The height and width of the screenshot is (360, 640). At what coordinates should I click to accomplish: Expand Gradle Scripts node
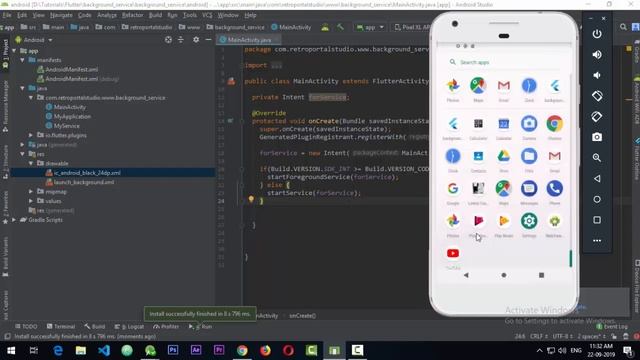[14, 220]
